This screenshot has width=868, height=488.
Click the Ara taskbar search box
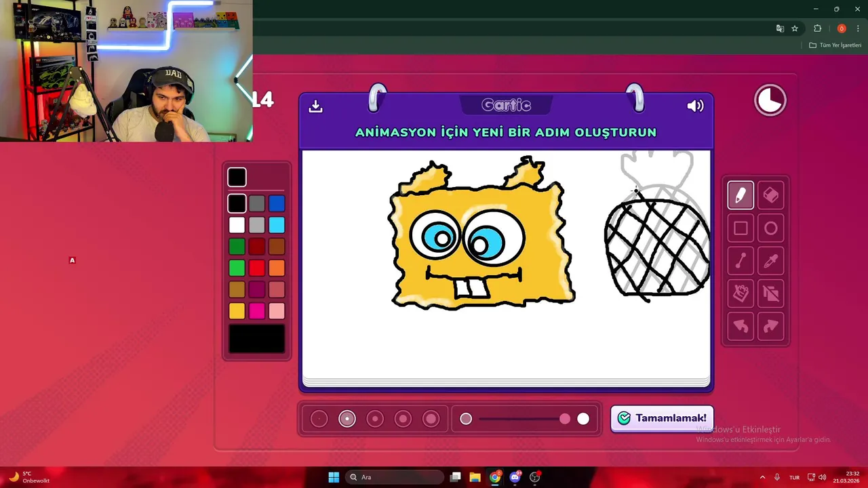click(395, 477)
